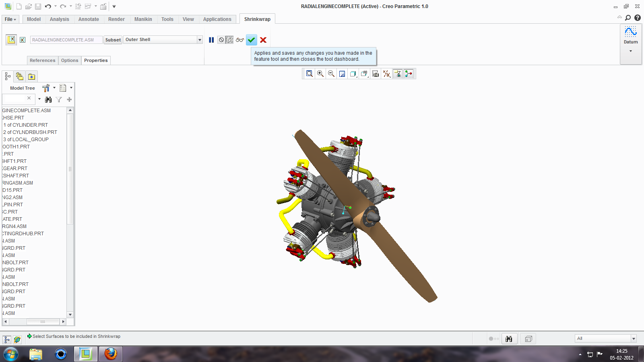
Task: Click the model tree binoculars find icon
Action: click(48, 99)
